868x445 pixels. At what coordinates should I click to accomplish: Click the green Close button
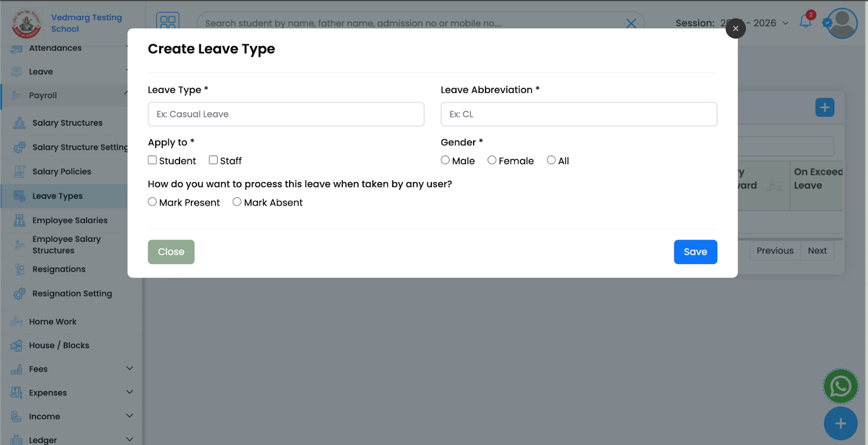click(x=171, y=252)
